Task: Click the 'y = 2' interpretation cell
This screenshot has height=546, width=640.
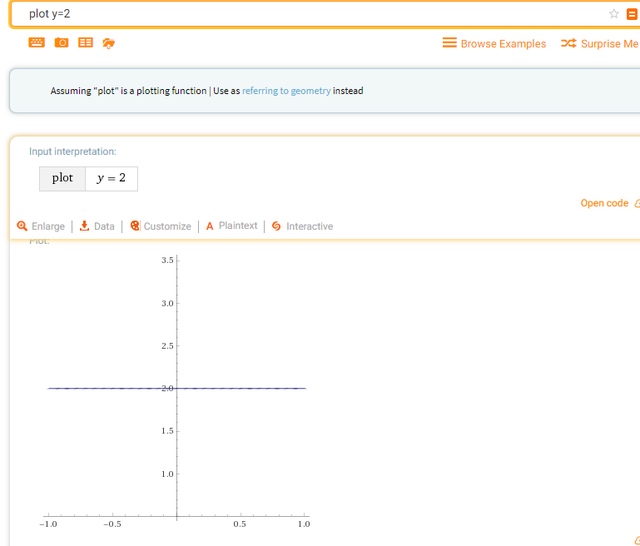Action: 111,178
